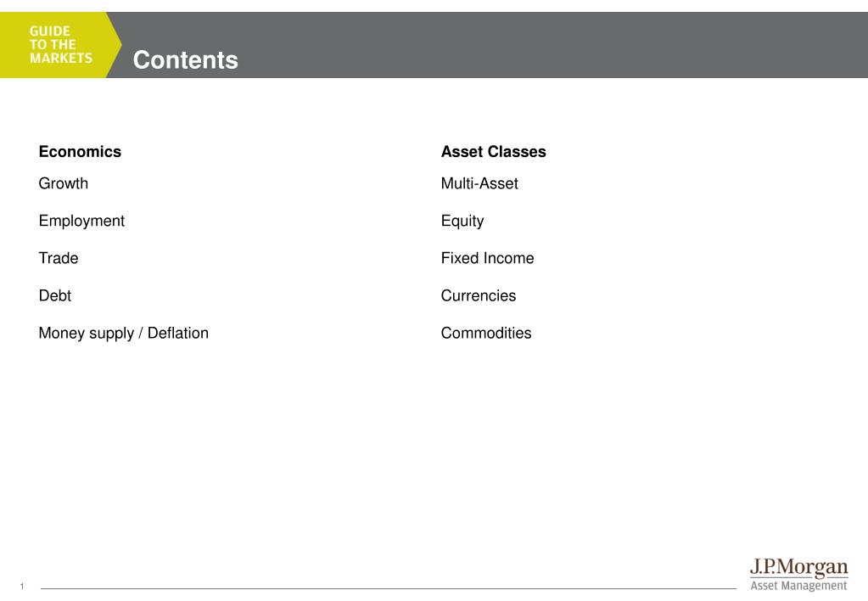868x601 pixels.
Task: Open the Currencies section
Action: pyautogui.click(x=479, y=295)
